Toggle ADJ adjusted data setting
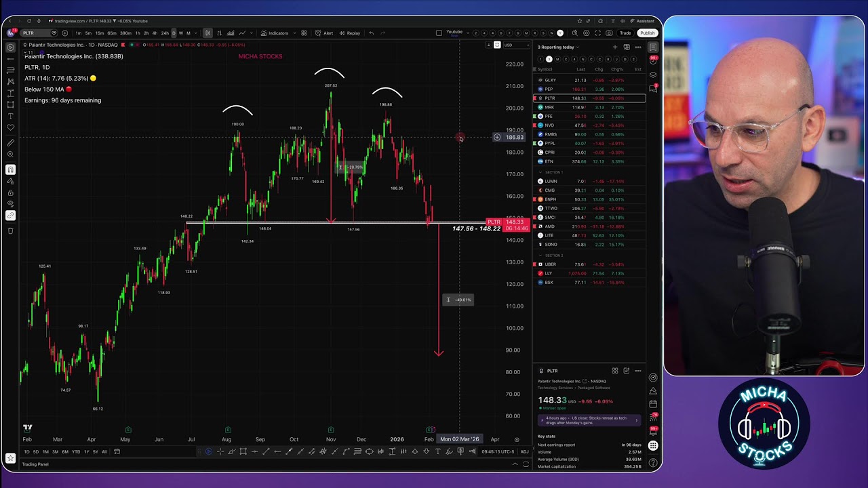This screenshot has width=868, height=488. point(524,451)
